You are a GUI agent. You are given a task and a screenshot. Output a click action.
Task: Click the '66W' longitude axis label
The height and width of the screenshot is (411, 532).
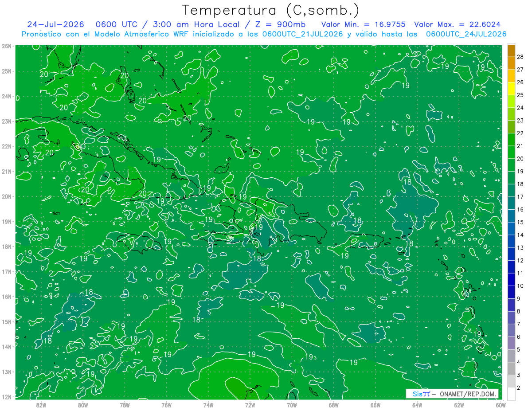click(x=376, y=405)
